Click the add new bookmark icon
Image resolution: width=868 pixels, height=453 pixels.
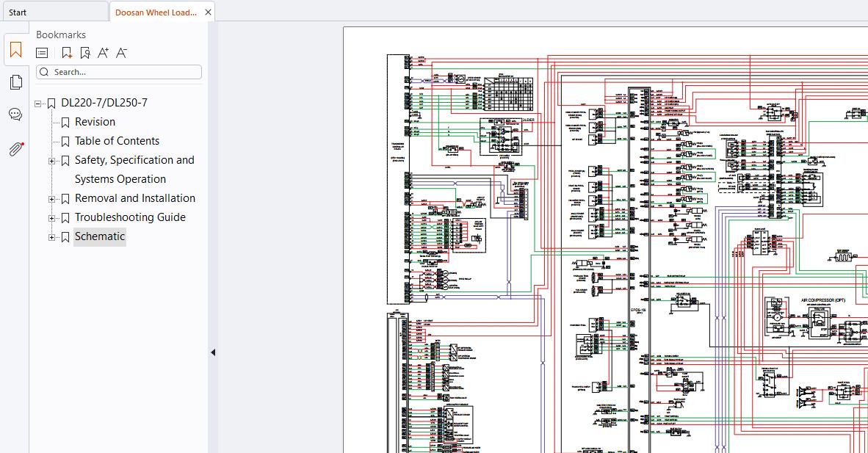click(x=67, y=53)
